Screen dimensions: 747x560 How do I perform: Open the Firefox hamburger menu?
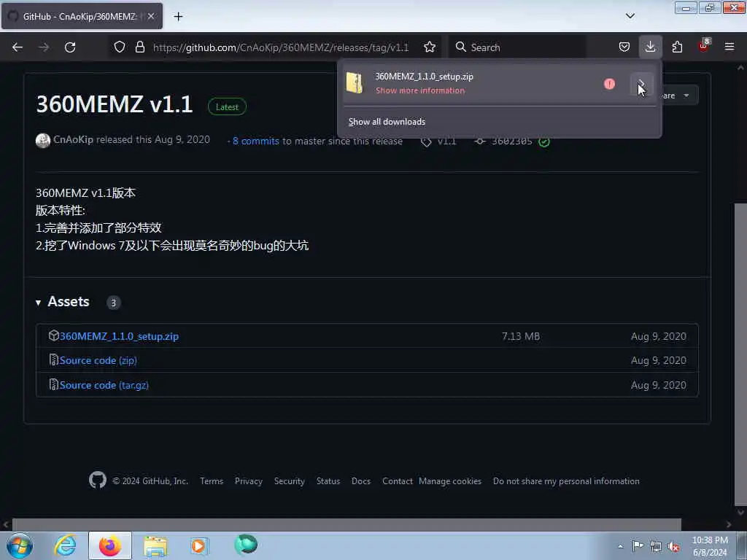729,47
